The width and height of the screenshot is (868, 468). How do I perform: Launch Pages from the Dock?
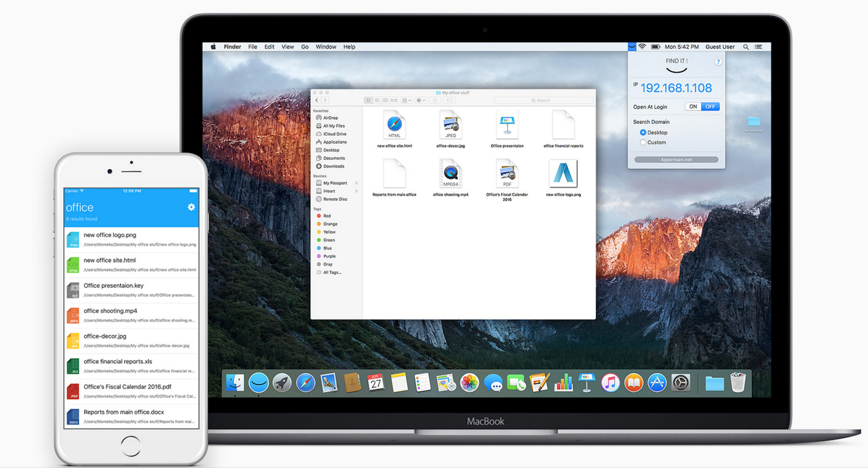click(x=539, y=383)
